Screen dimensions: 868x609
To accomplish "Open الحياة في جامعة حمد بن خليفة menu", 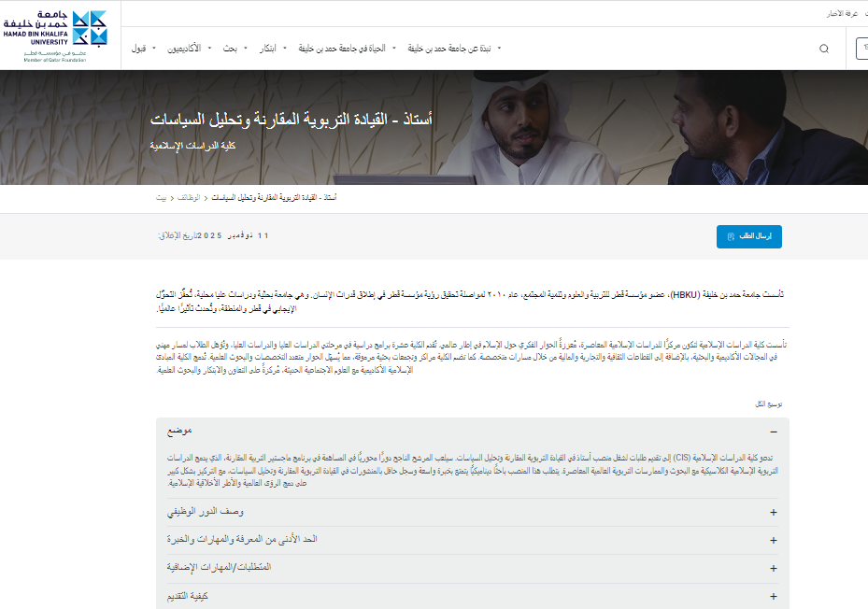I will (350, 48).
